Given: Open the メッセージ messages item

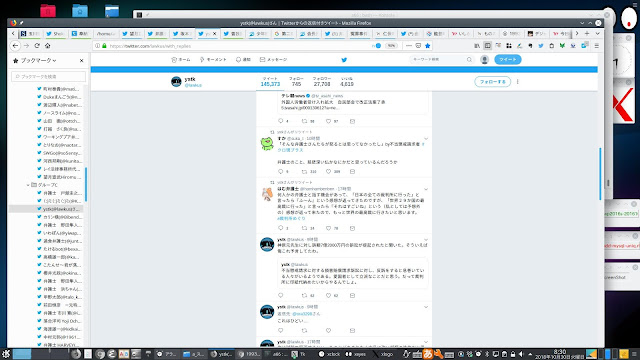Looking at the screenshot, I should [273, 60].
